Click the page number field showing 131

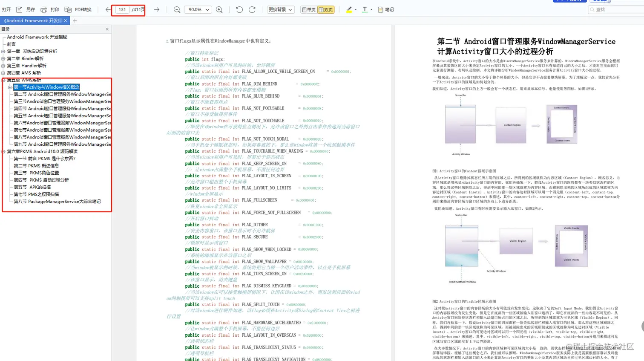(122, 9)
